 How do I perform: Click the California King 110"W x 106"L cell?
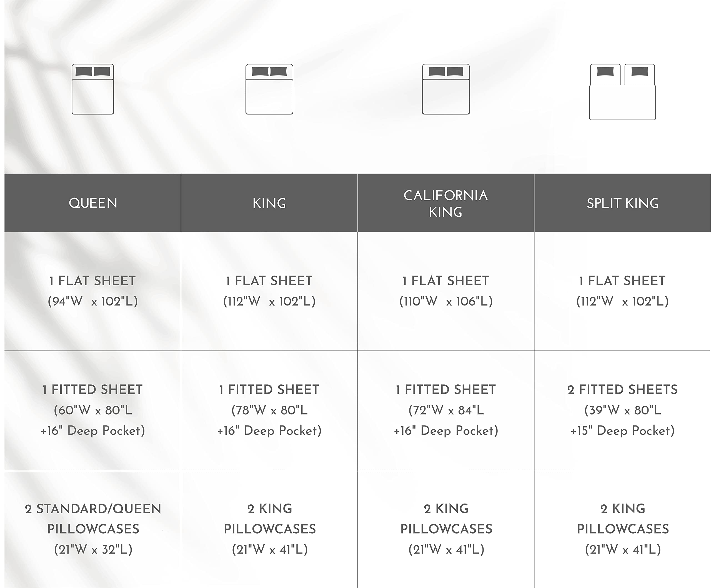tap(445, 291)
